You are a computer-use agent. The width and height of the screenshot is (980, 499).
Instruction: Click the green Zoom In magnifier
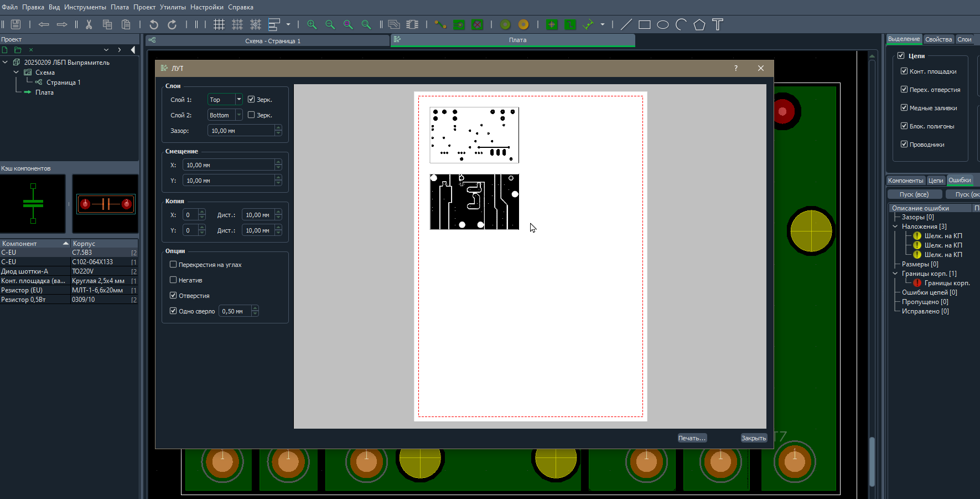tap(312, 24)
